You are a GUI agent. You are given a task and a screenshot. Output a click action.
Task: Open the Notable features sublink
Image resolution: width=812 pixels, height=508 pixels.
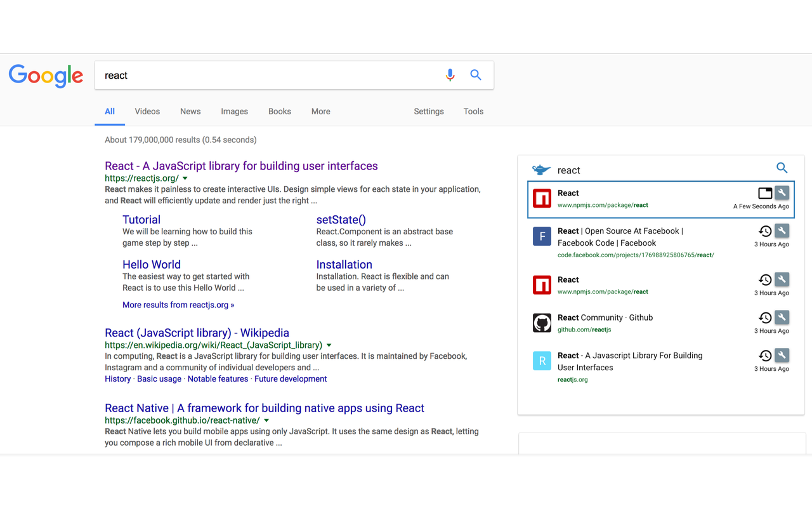pos(218,378)
